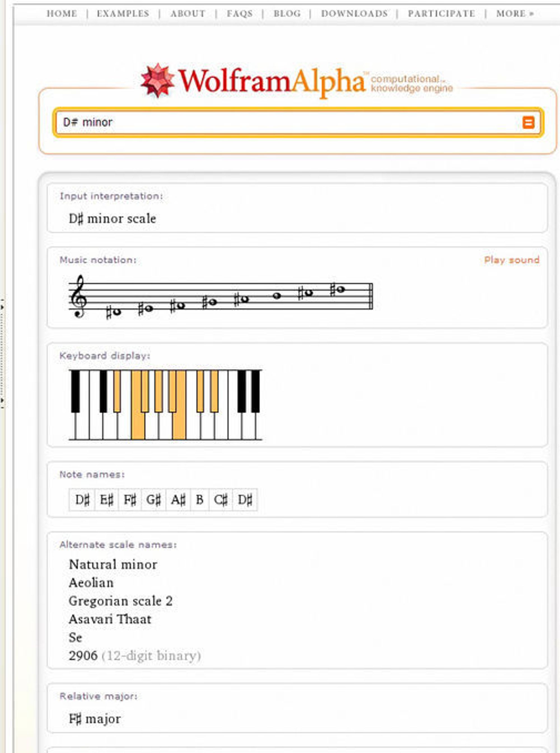Viewport: 560px width, 753px height.
Task: Open the FAQS page
Action: tap(240, 13)
